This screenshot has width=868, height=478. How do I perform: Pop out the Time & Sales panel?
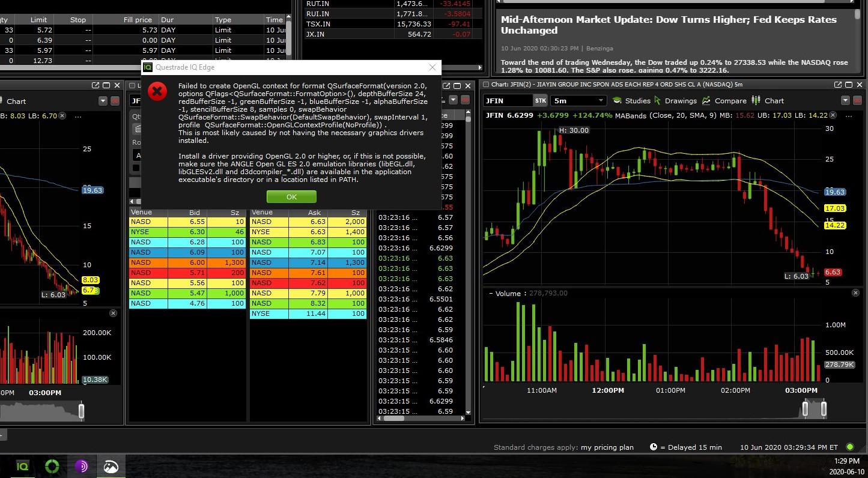pos(445,86)
